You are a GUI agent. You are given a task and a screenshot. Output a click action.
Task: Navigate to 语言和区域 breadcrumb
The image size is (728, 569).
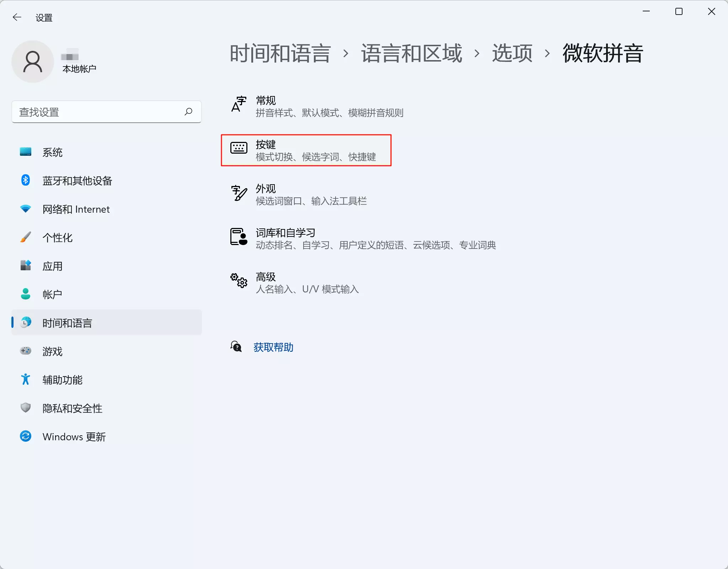[411, 53]
